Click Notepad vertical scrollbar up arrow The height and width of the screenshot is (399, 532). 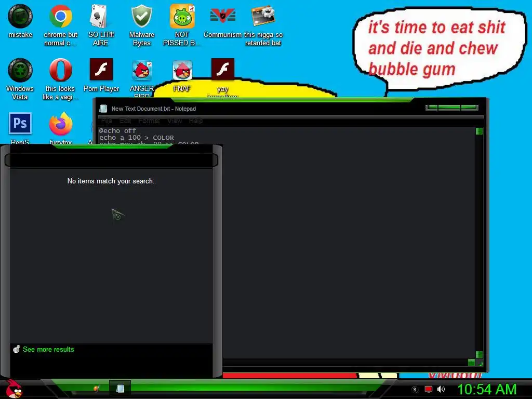click(479, 131)
